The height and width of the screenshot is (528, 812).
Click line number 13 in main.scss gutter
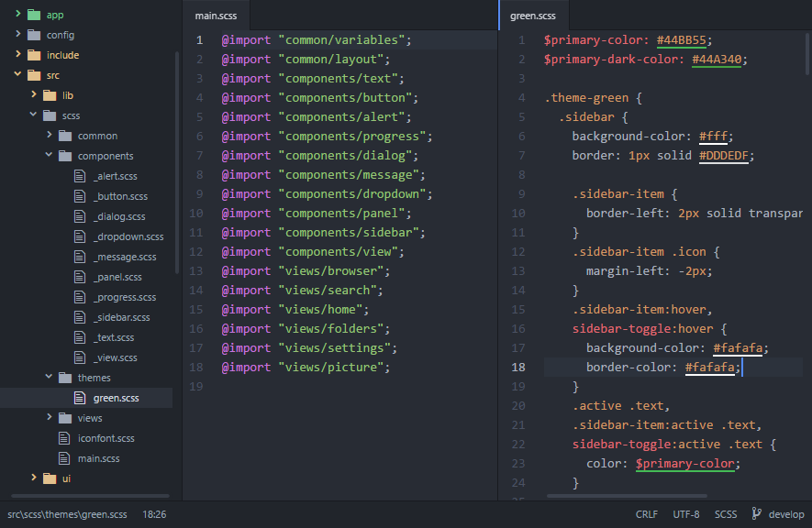[x=196, y=271]
